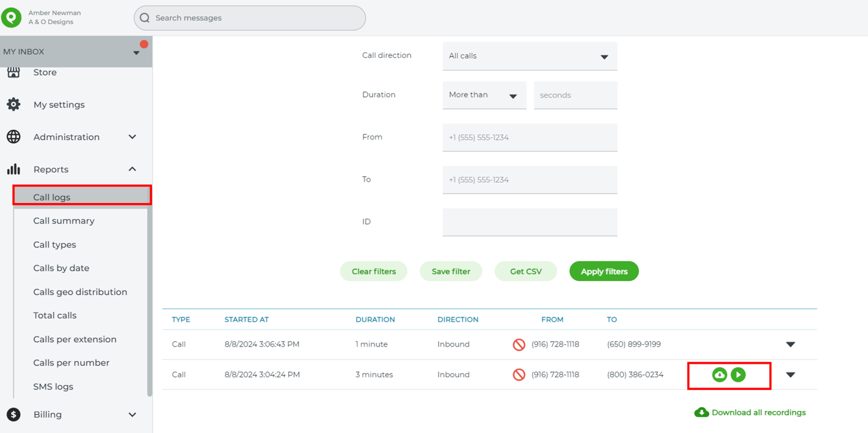This screenshot has height=433, width=868.
Task: Open Administration via the globe icon
Action: tap(14, 137)
